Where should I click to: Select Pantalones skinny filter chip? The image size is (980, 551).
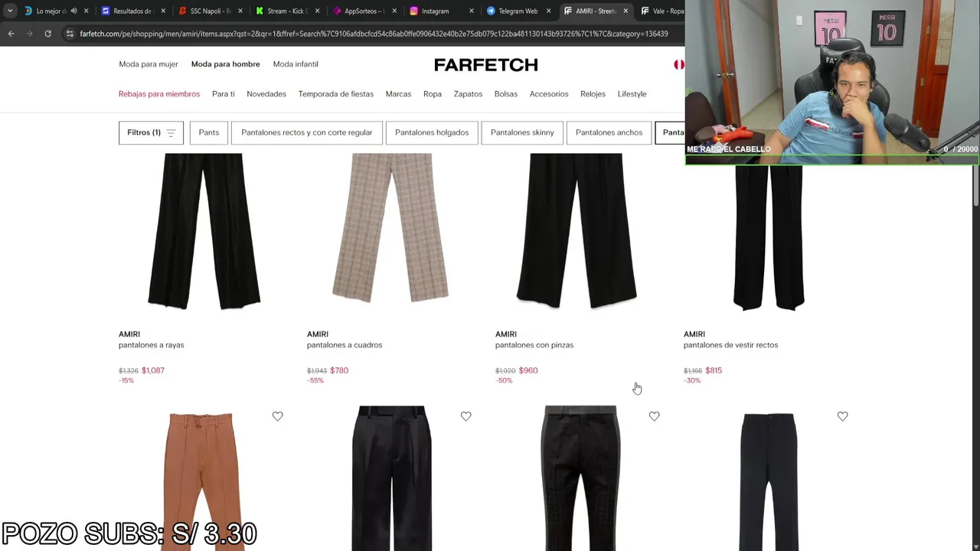tap(522, 132)
